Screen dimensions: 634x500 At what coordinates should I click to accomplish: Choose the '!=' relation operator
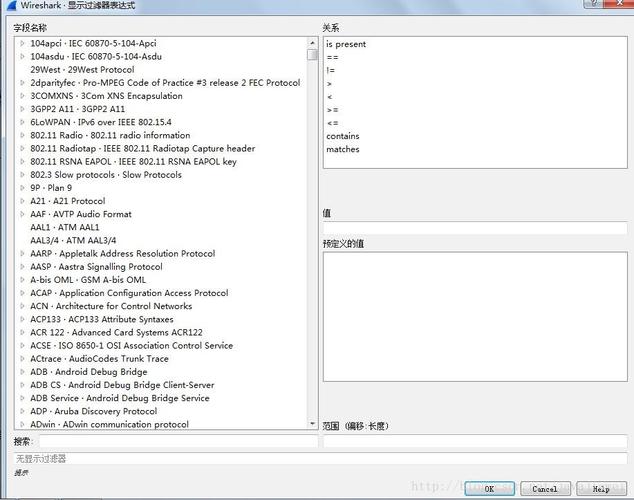(330, 70)
